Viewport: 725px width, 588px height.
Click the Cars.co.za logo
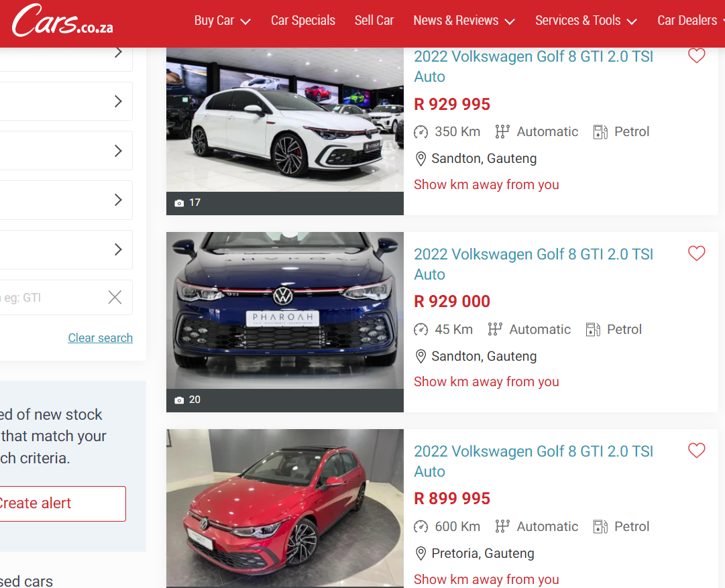pyautogui.click(x=62, y=22)
